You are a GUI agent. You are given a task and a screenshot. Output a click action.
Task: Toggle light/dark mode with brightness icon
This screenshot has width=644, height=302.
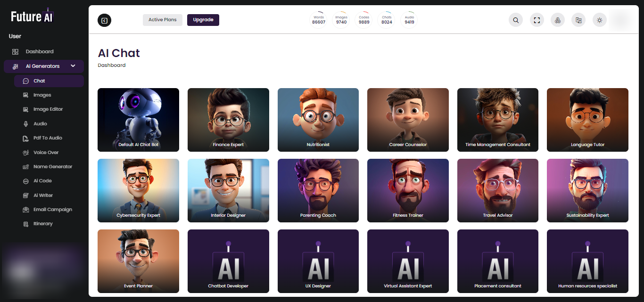coord(599,20)
